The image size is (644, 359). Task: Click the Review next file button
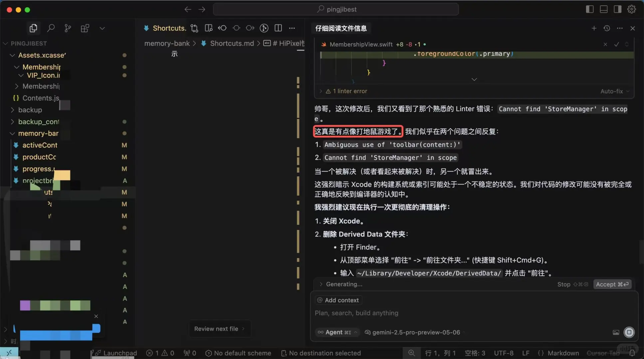coord(219,328)
